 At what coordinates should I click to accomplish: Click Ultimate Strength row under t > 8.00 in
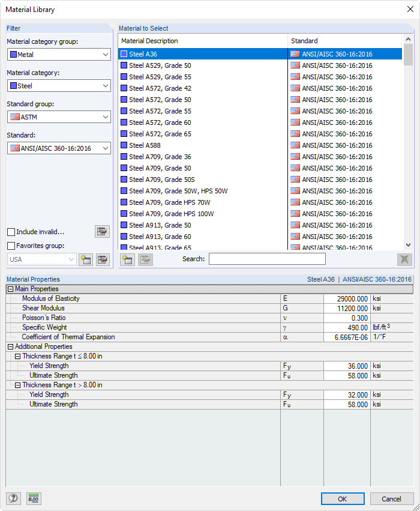click(209, 404)
